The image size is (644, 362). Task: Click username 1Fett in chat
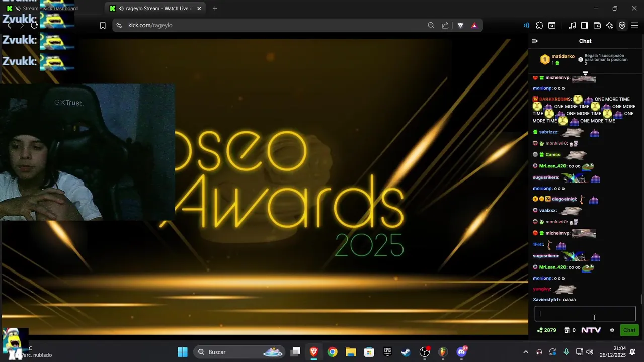(x=538, y=245)
